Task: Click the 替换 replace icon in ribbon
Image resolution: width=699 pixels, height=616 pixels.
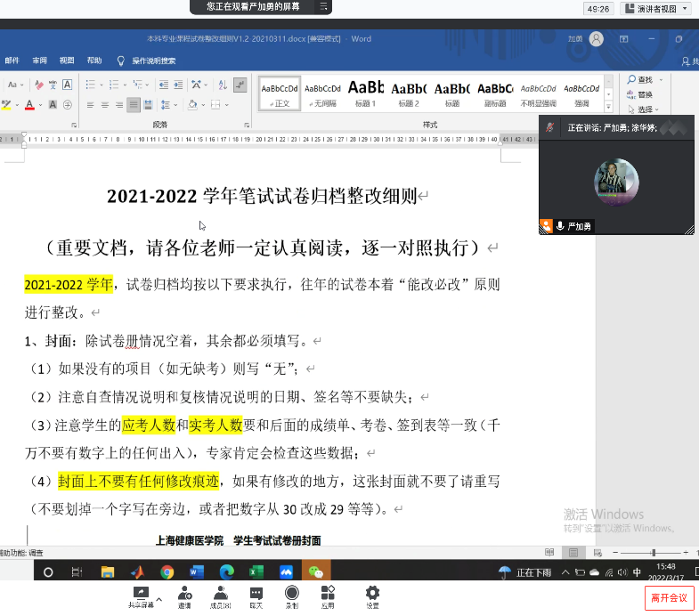Action: tap(639, 94)
